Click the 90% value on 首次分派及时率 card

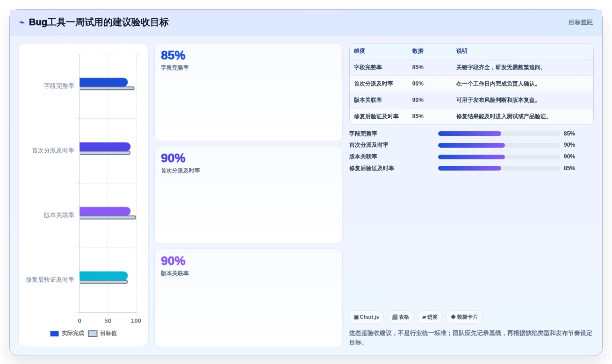tap(173, 158)
